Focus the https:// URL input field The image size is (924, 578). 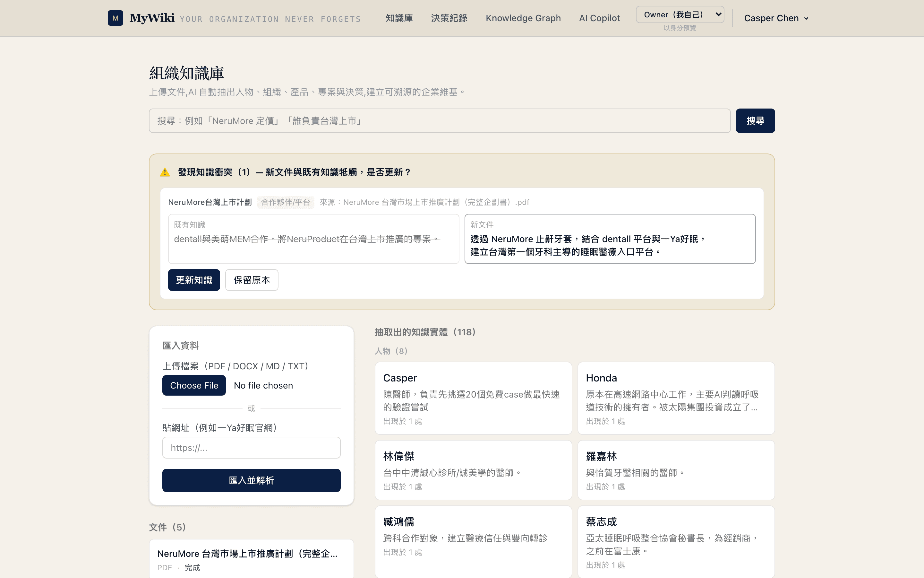click(251, 448)
